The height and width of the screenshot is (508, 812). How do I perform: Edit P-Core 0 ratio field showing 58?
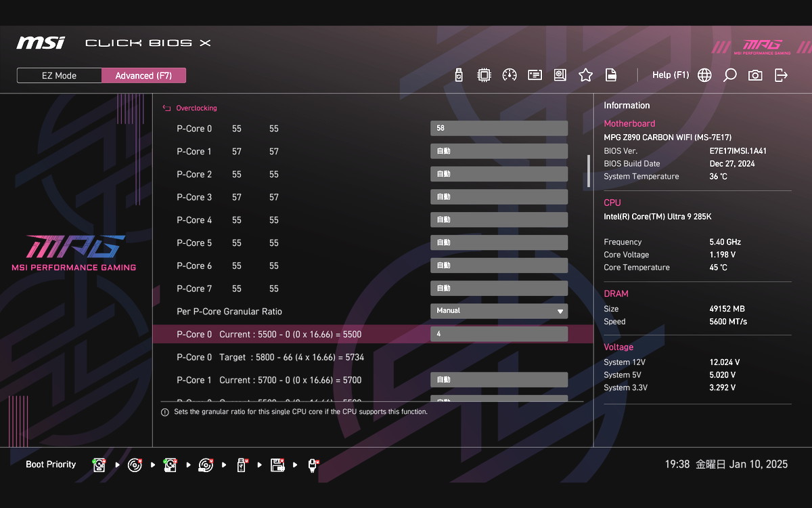[499, 128]
